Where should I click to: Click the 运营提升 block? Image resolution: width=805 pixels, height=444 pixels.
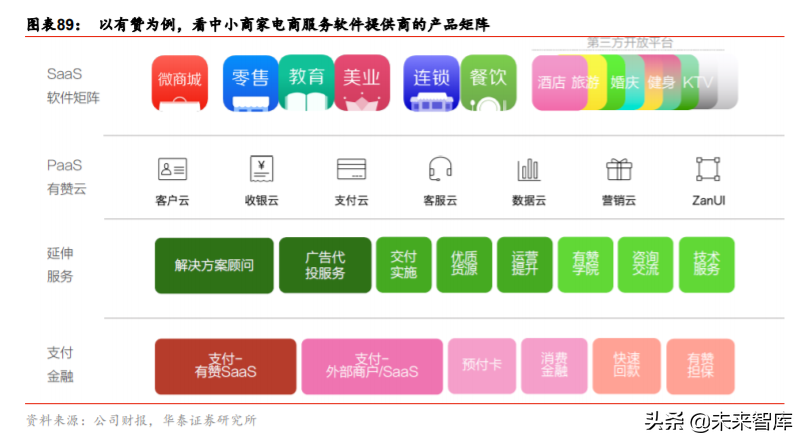tap(525, 265)
